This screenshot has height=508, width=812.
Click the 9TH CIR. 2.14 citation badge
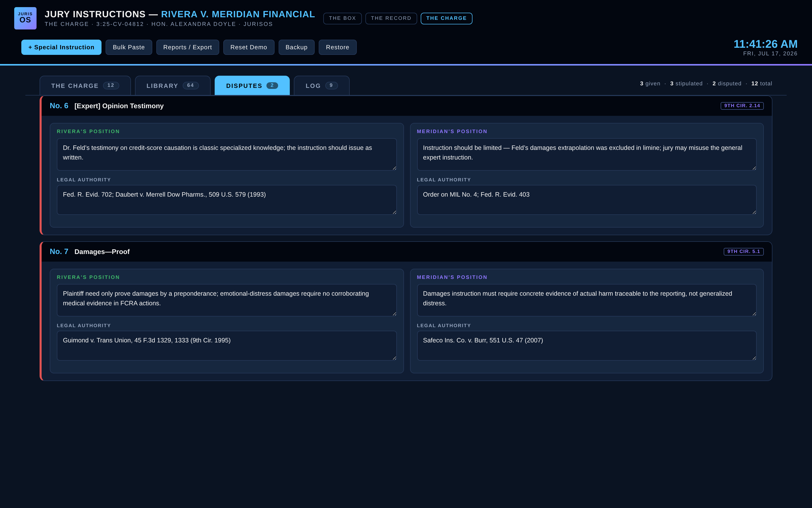tap(742, 106)
